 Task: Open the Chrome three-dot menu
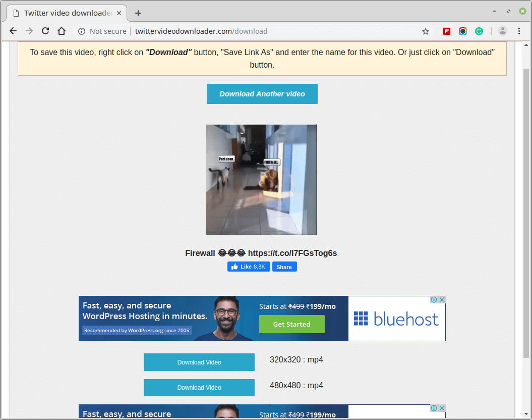(519, 31)
